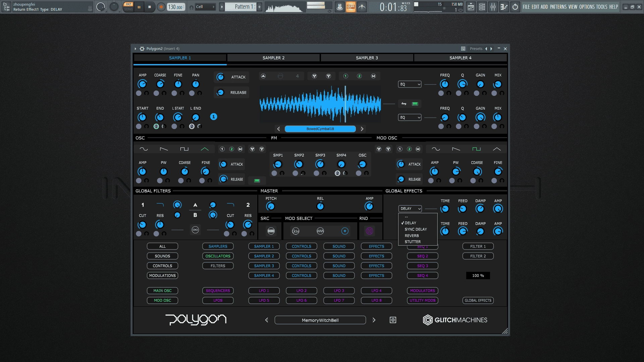Open the lower EQ type dropdown
The width and height of the screenshot is (644, 362).
(410, 117)
